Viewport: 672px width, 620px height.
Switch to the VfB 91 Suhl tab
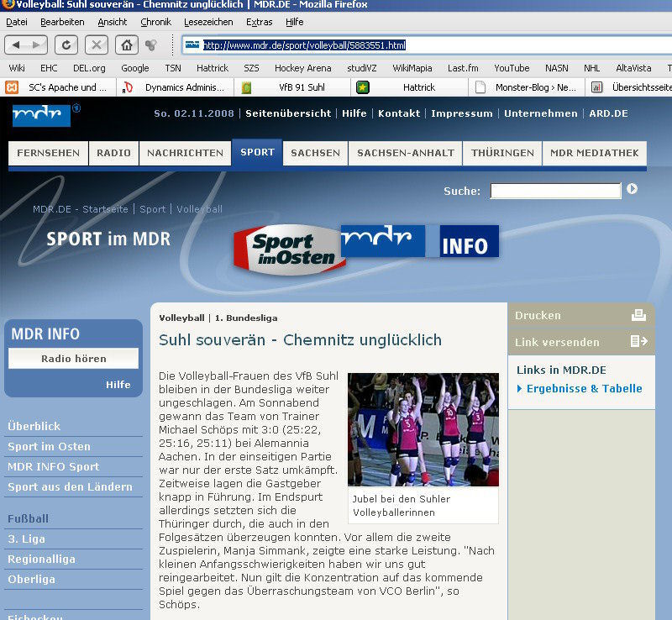(x=292, y=87)
